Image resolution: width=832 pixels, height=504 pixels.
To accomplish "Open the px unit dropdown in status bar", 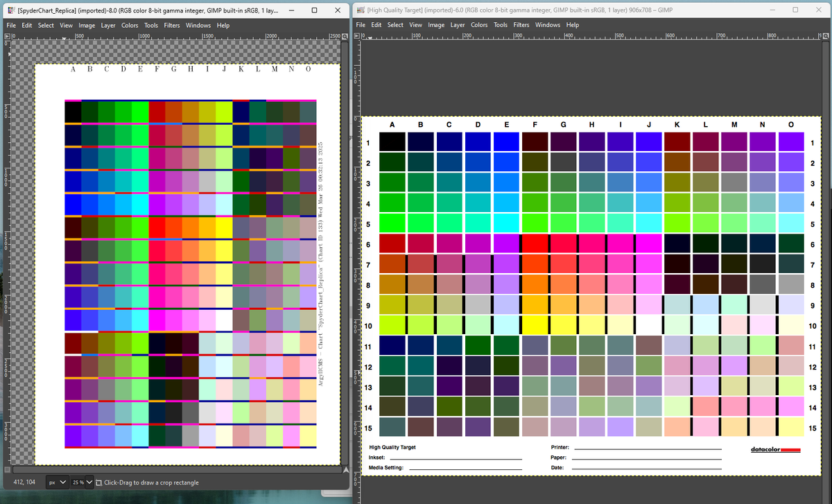I will (x=57, y=483).
